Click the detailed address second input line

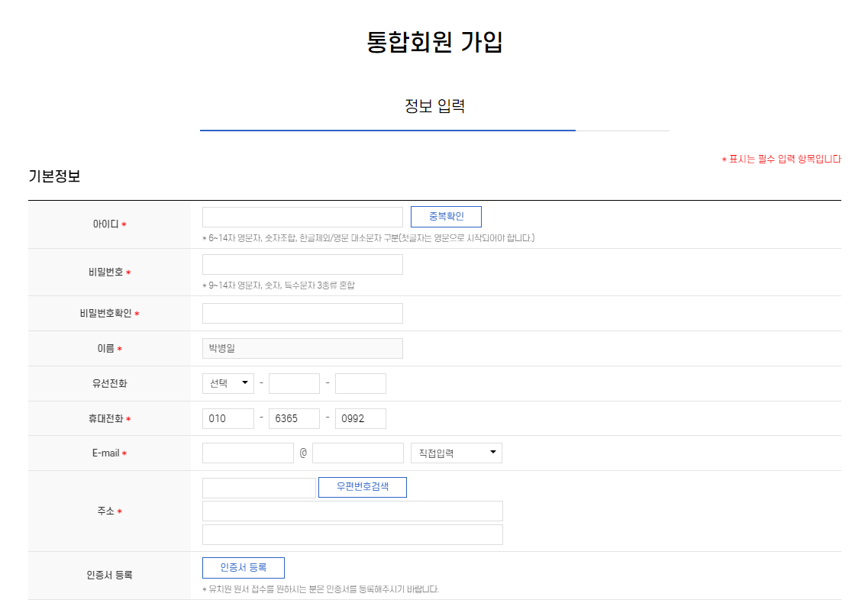[352, 534]
